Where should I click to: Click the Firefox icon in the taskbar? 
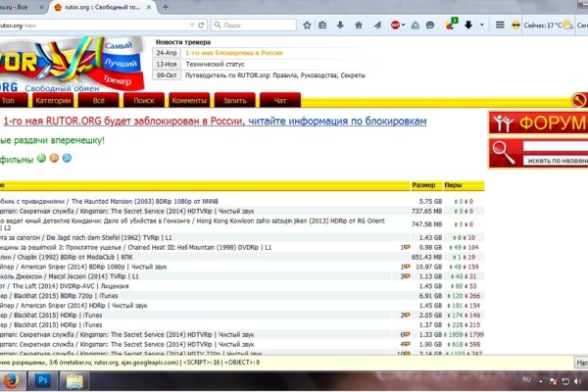point(12,379)
